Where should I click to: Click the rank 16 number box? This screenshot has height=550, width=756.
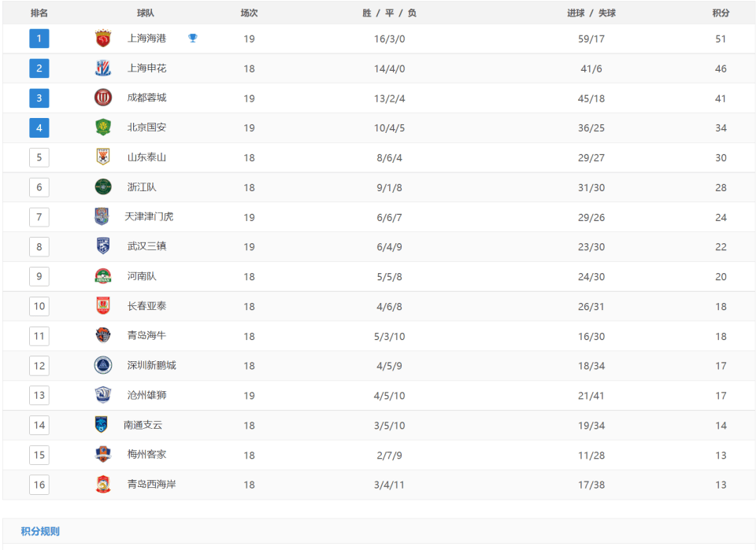pos(39,484)
